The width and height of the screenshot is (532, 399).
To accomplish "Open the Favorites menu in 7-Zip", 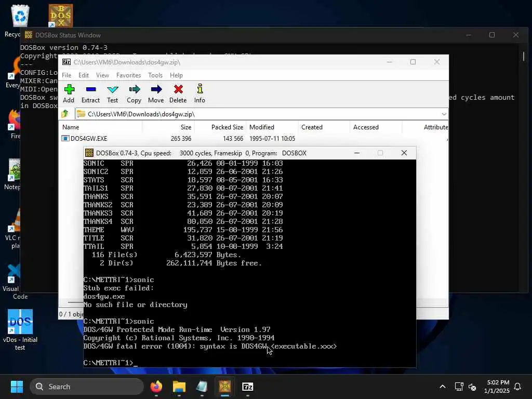I will pyautogui.click(x=128, y=75).
